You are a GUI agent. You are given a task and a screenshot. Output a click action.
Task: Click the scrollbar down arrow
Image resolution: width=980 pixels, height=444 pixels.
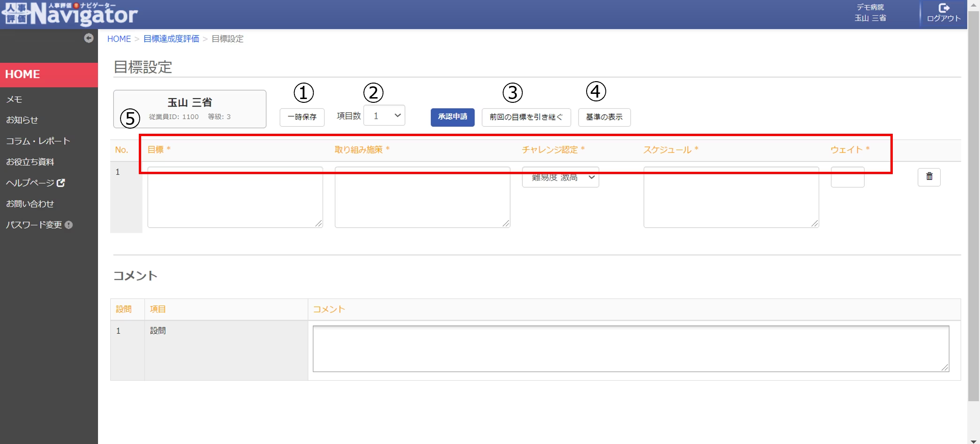click(x=973, y=441)
